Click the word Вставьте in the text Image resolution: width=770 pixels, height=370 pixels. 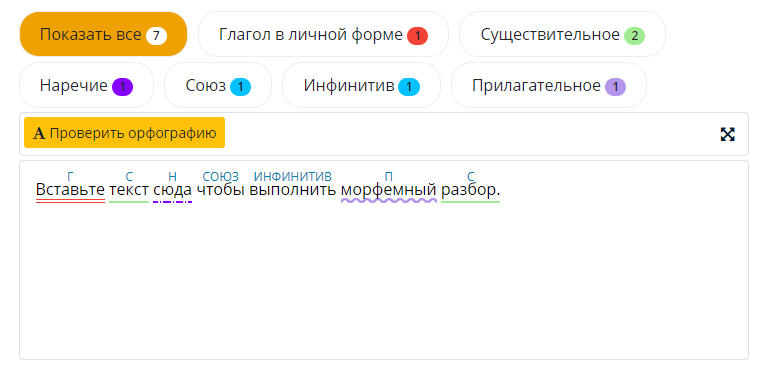[x=70, y=190]
